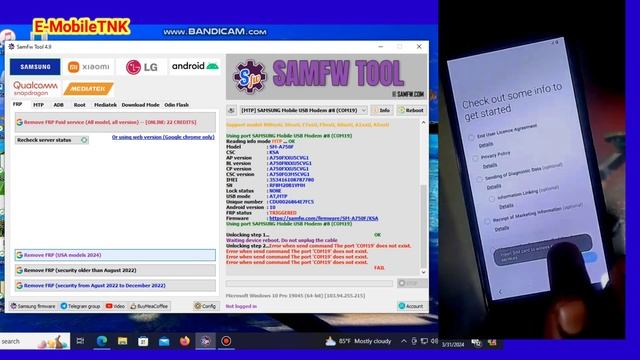Tick Privacy Policy option on phone
The height and width of the screenshot is (360, 640).
pyautogui.click(x=475, y=158)
